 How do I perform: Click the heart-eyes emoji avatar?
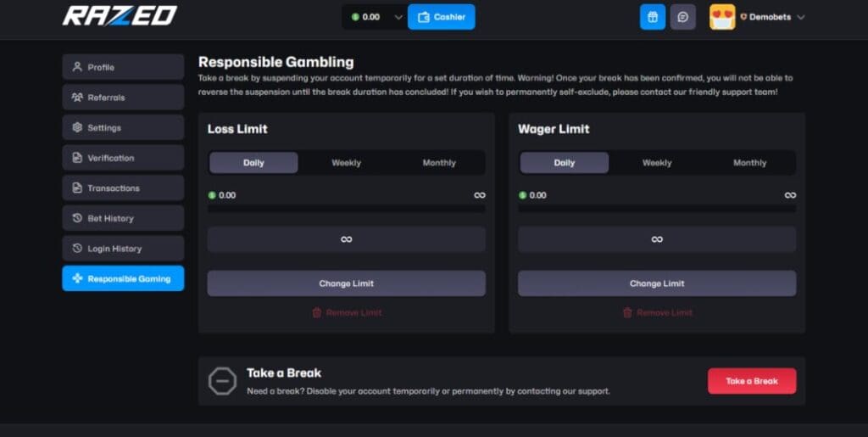[x=722, y=17]
